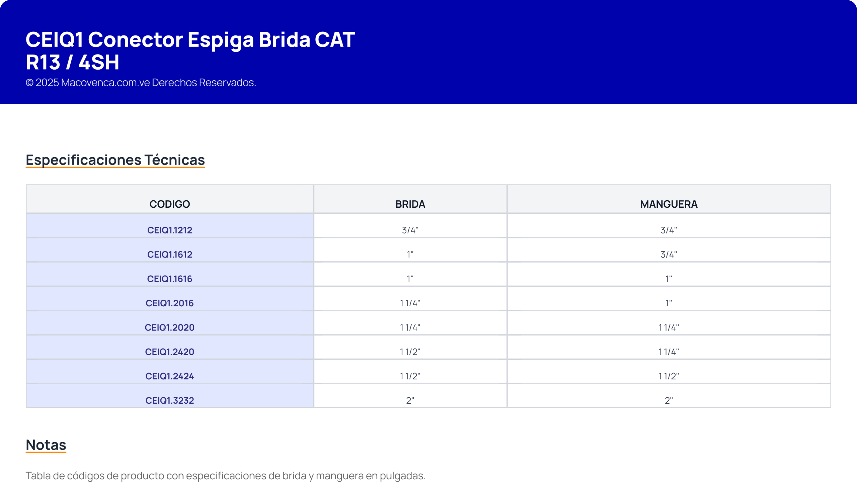
Task: Click the CEIQ1.2420 product code
Action: [169, 352]
